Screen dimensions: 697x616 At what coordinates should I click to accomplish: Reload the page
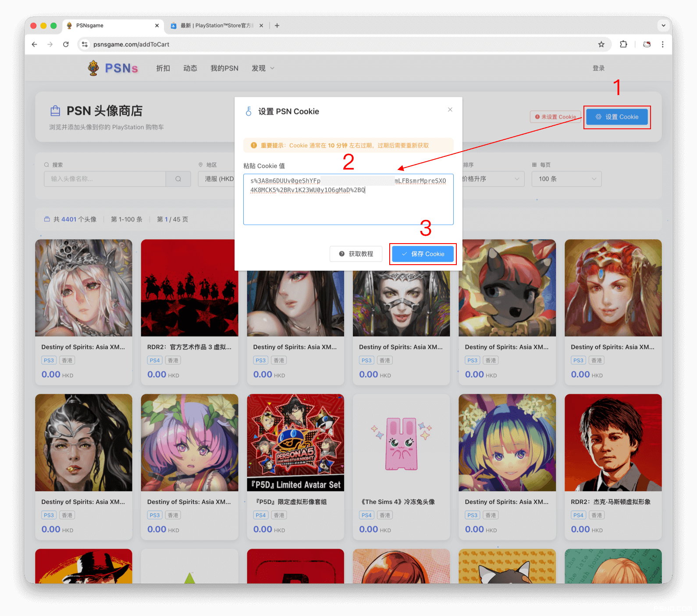pos(66,44)
